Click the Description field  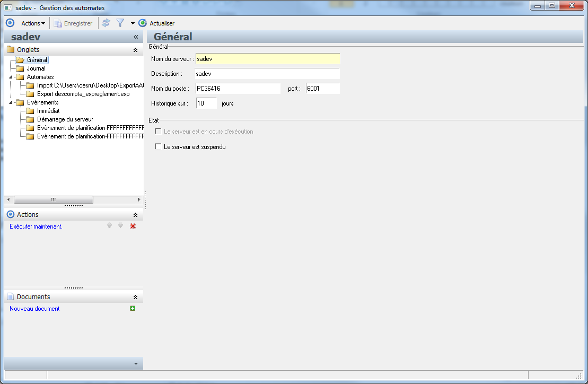267,74
